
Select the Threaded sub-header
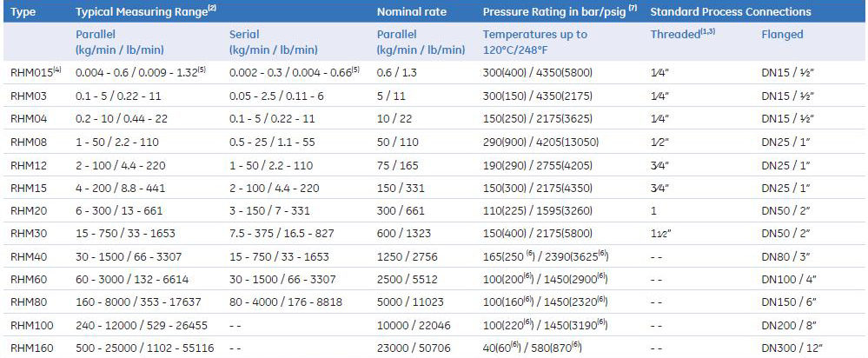click(675, 35)
